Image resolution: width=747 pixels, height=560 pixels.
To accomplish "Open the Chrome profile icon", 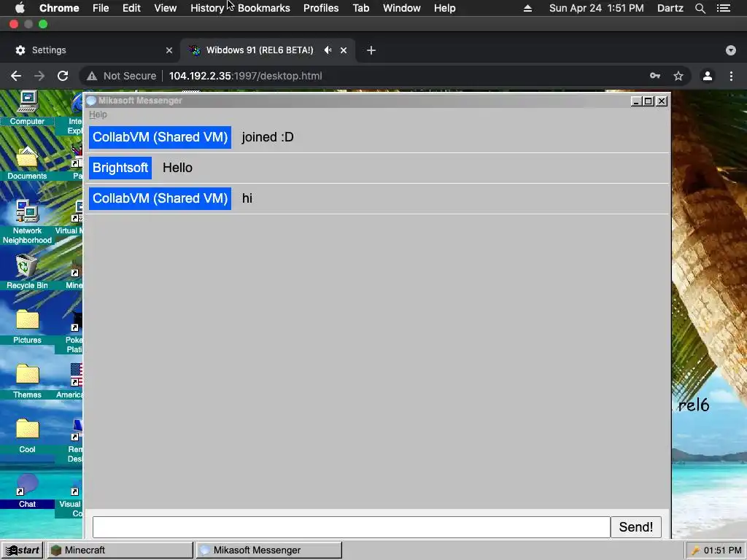I will (x=708, y=76).
